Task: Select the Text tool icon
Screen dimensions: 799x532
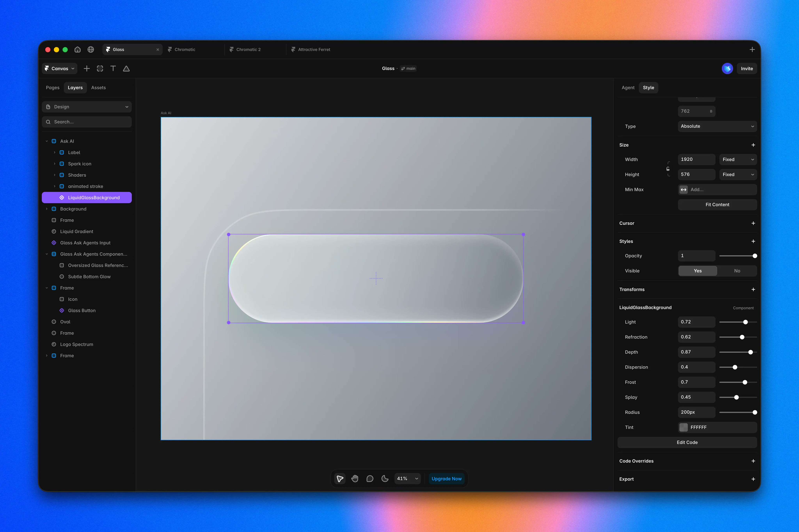Action: (x=113, y=69)
